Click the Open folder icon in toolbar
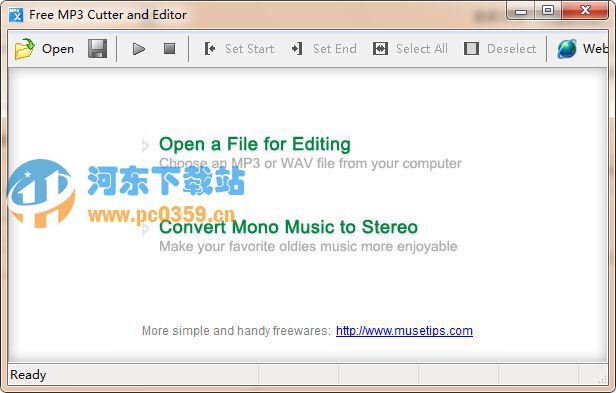 tap(24, 49)
